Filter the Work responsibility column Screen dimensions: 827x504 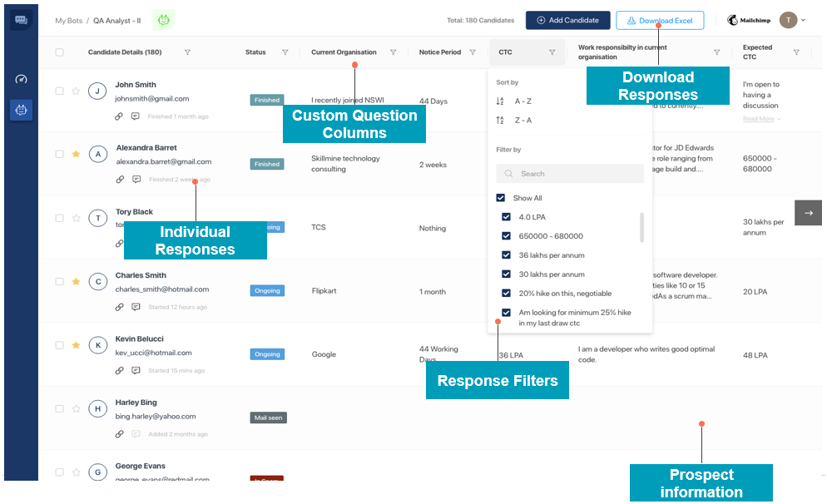pyautogui.click(x=717, y=52)
